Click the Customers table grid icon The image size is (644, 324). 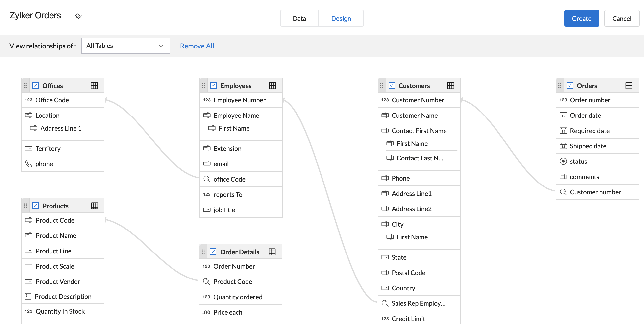click(450, 85)
